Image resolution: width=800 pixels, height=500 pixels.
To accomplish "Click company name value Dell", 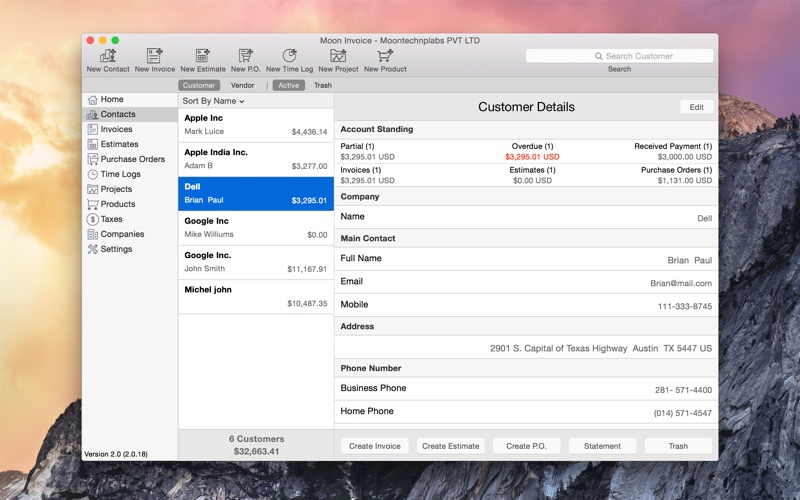I will (x=705, y=218).
